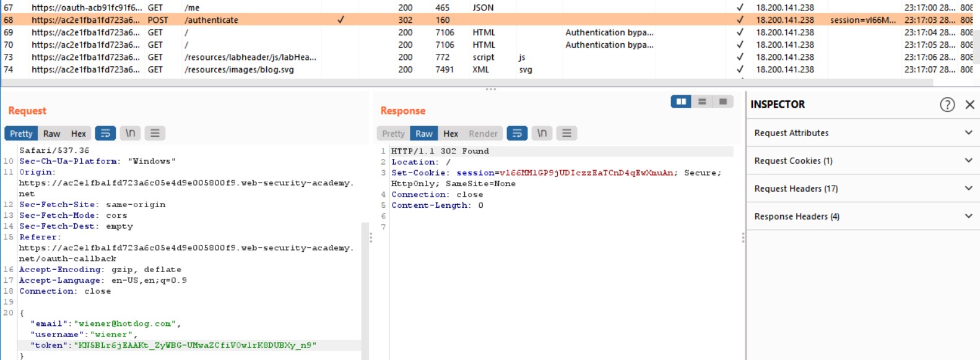Select Hex tab in Response panel
Viewport: 980px width, 360px height.
point(451,134)
